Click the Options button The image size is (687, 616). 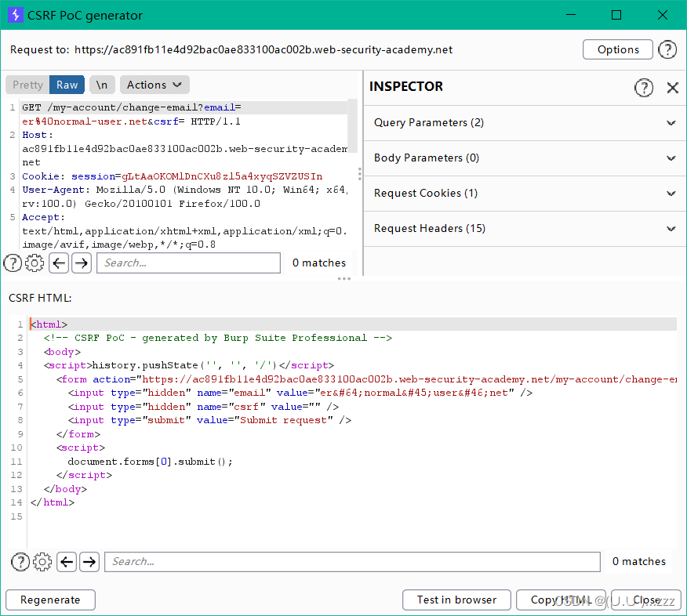(x=618, y=49)
